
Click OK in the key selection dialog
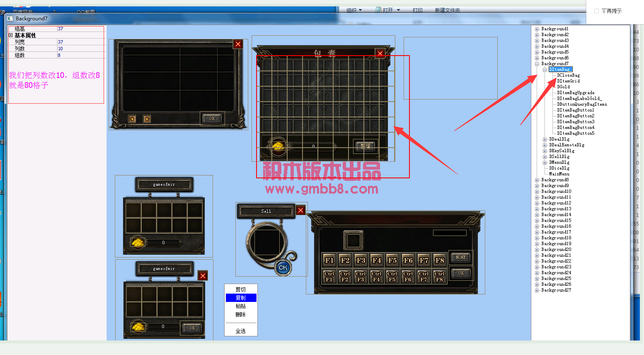pos(461,273)
